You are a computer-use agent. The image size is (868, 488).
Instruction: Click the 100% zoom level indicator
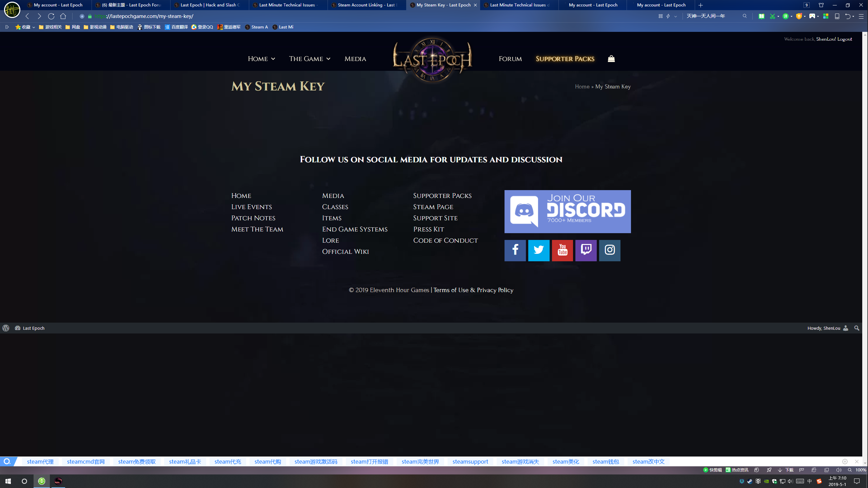[861, 470]
